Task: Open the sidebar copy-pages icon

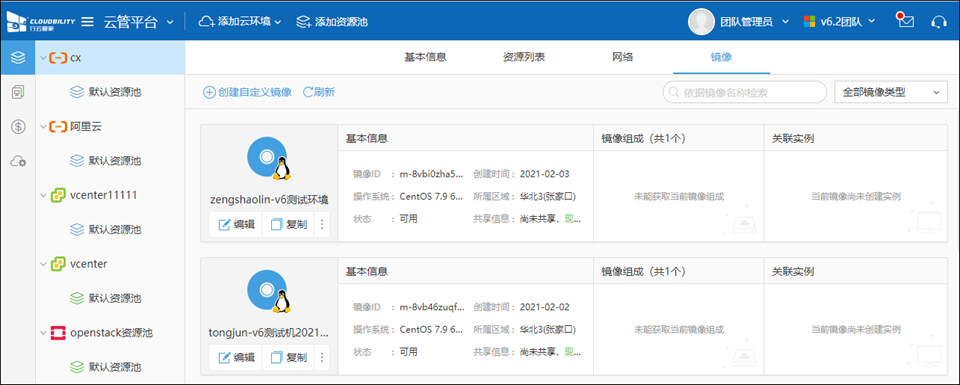Action: coord(18,92)
